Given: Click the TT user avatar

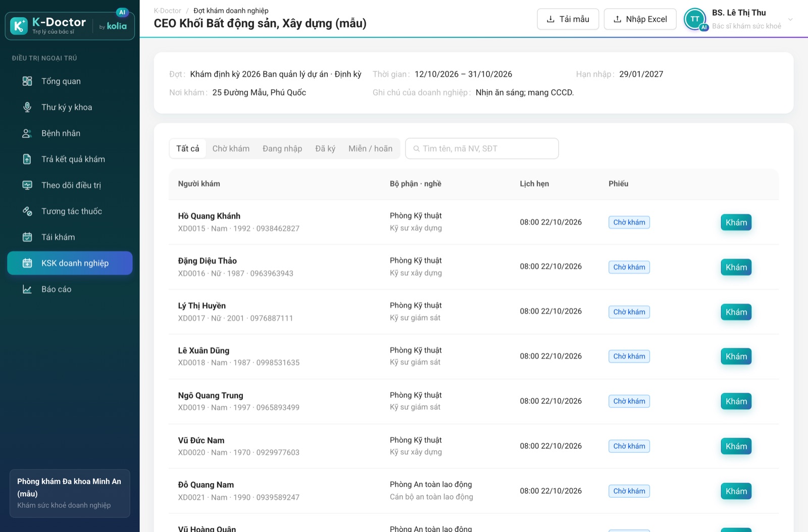Looking at the screenshot, I should [695, 19].
